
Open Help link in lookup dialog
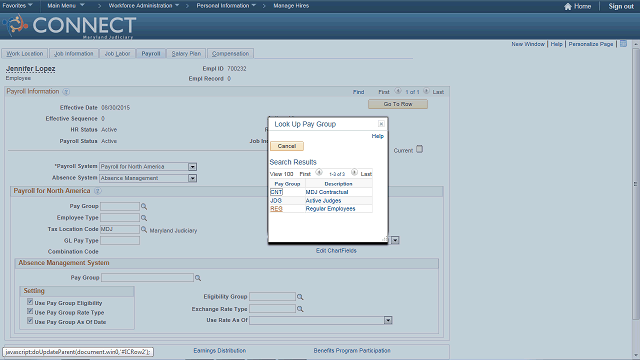point(378,136)
